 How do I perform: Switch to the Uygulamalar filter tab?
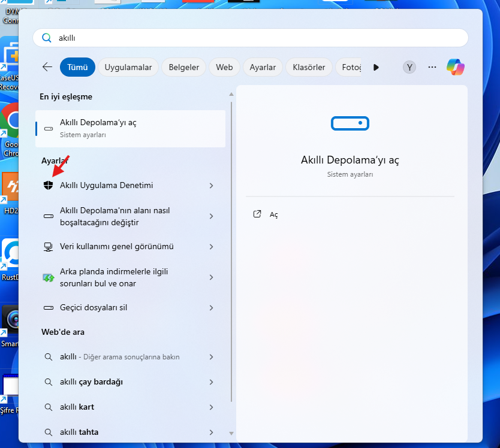(128, 67)
